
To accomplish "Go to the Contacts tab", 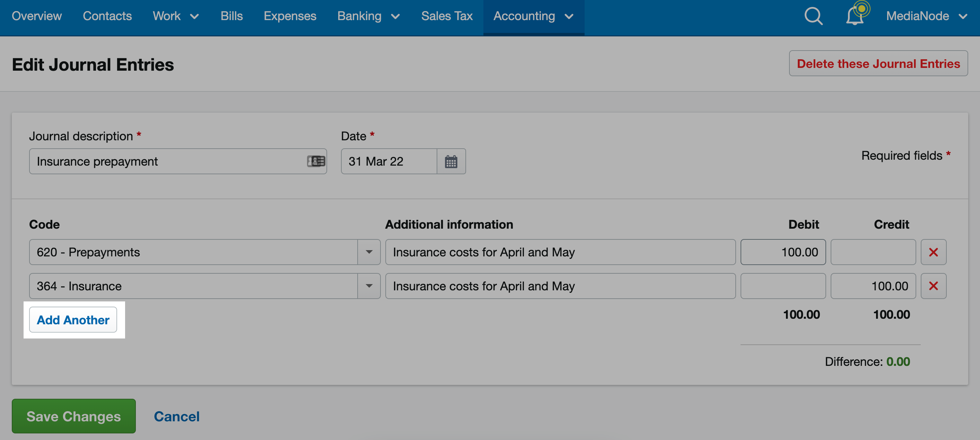I will (x=107, y=16).
